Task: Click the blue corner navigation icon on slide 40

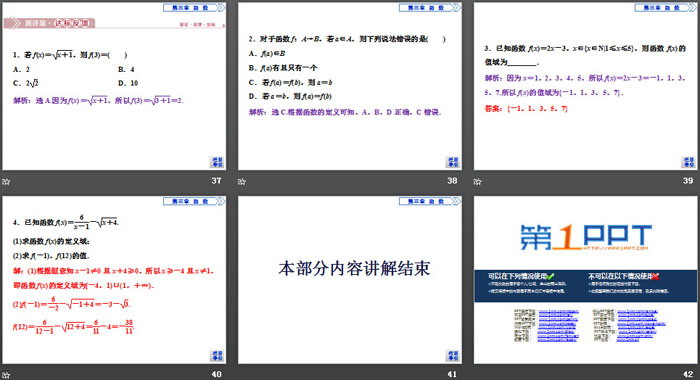Action: [x=217, y=356]
